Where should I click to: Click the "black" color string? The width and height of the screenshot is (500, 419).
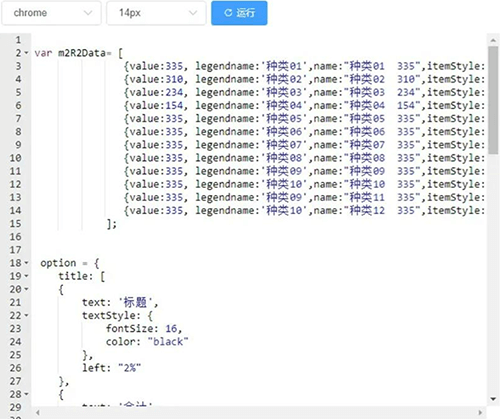[168, 342]
